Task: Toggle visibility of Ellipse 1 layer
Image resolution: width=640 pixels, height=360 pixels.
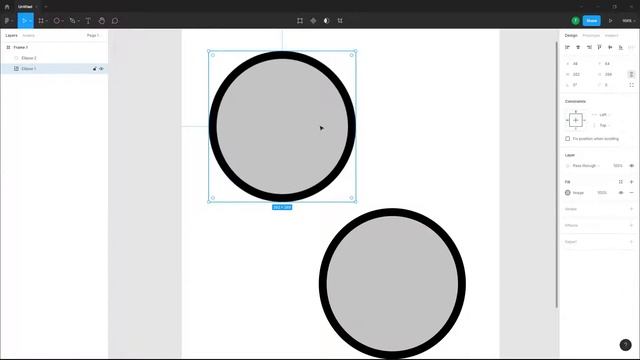Action: point(101,69)
